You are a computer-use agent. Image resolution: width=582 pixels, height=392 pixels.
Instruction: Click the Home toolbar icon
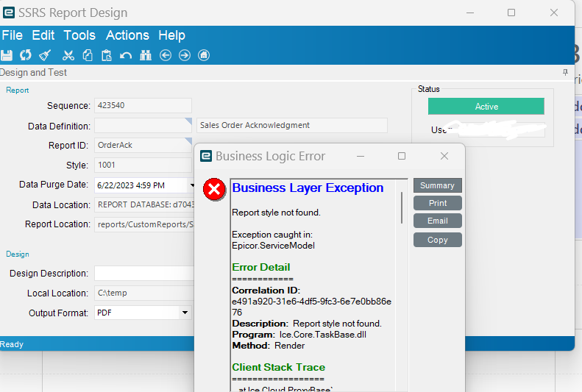pos(204,56)
